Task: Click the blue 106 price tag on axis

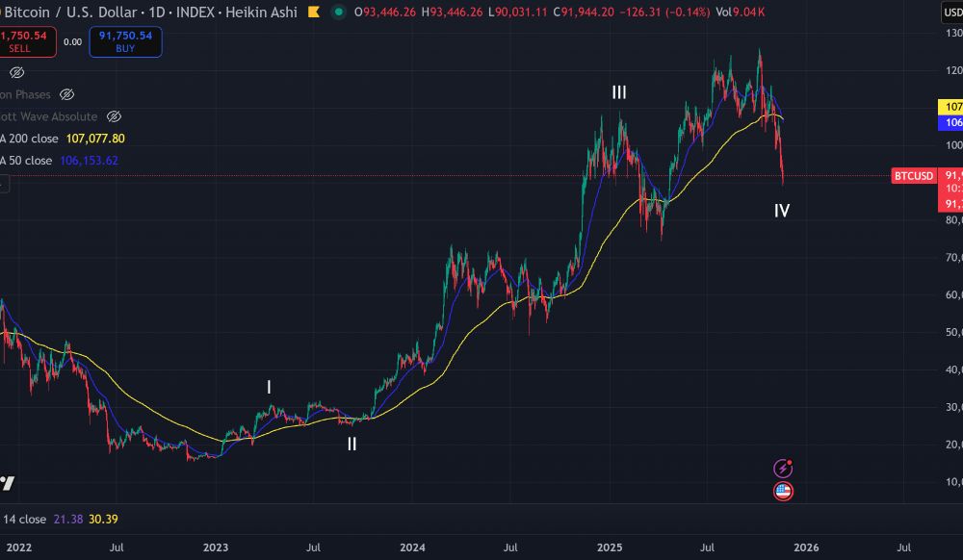Action: [x=951, y=122]
